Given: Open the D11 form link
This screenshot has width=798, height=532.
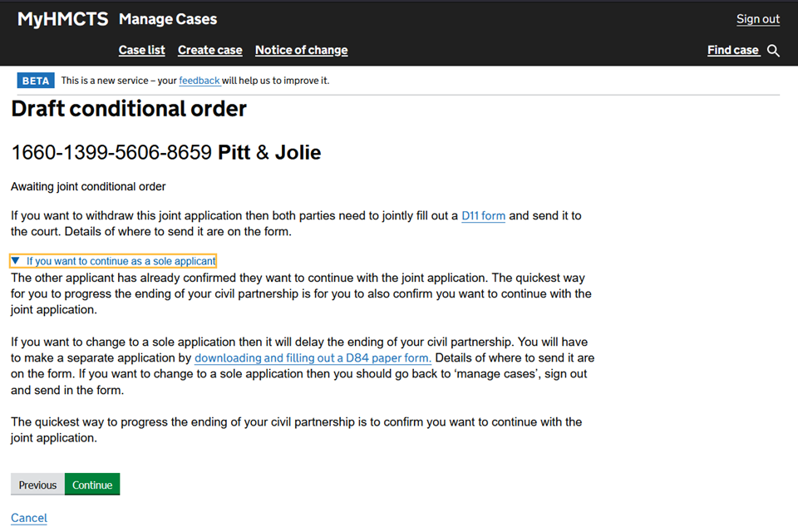Looking at the screenshot, I should pos(483,216).
